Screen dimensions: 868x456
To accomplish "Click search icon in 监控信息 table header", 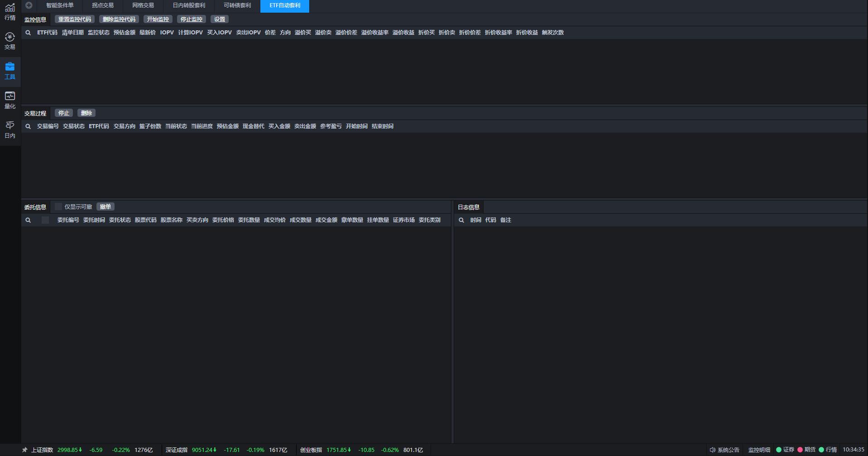I will [28, 33].
